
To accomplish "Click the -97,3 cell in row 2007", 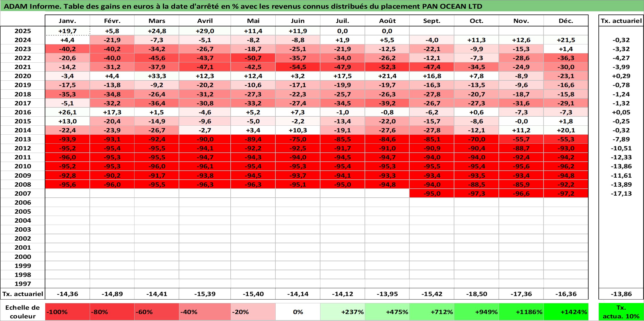I will point(476,194).
